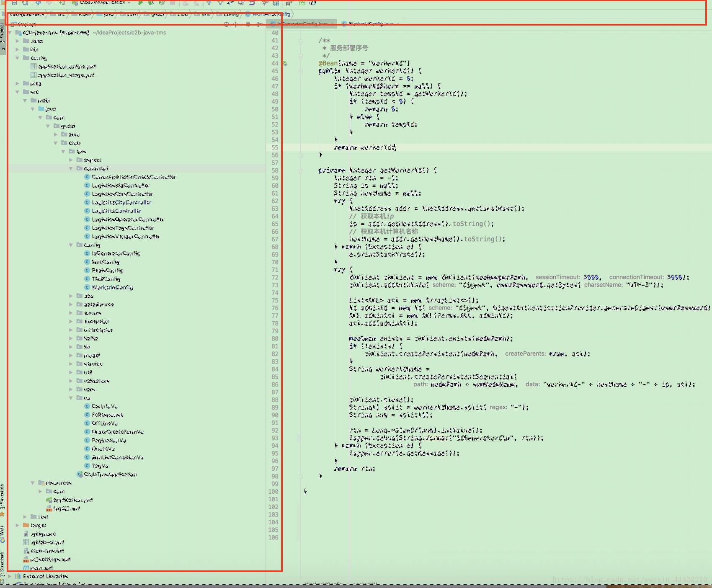Image resolution: width=712 pixels, height=588 pixels.
Task: Click the Spring bean gutter icon on line 44
Action: pyautogui.click(x=285, y=64)
